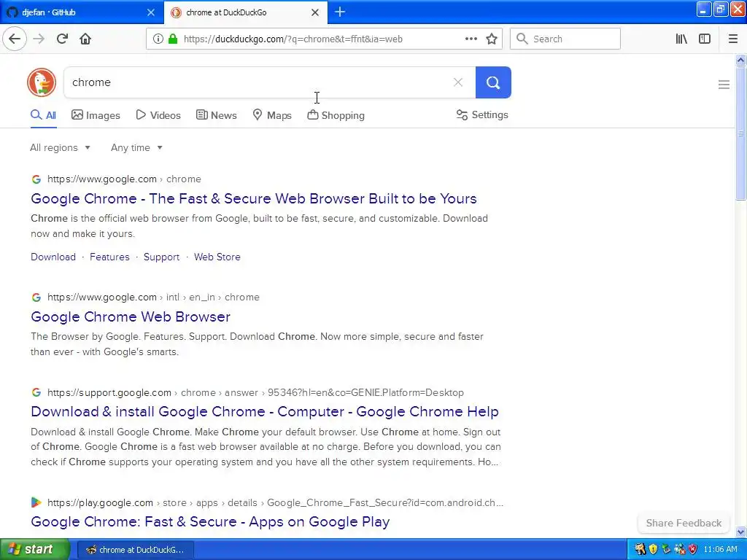
Task: Open the search Settings menu
Action: 482,114
